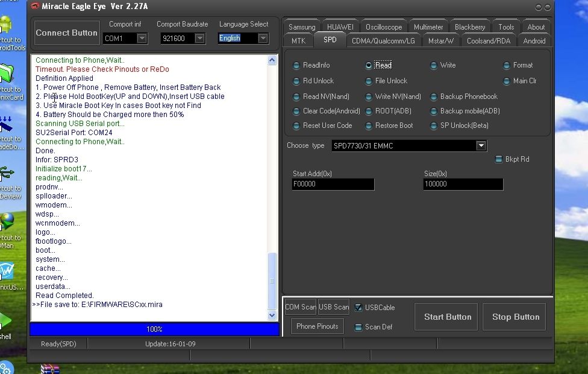Click the flag icon in the taskbar
The width and height of the screenshot is (588, 374).
(52, 369)
